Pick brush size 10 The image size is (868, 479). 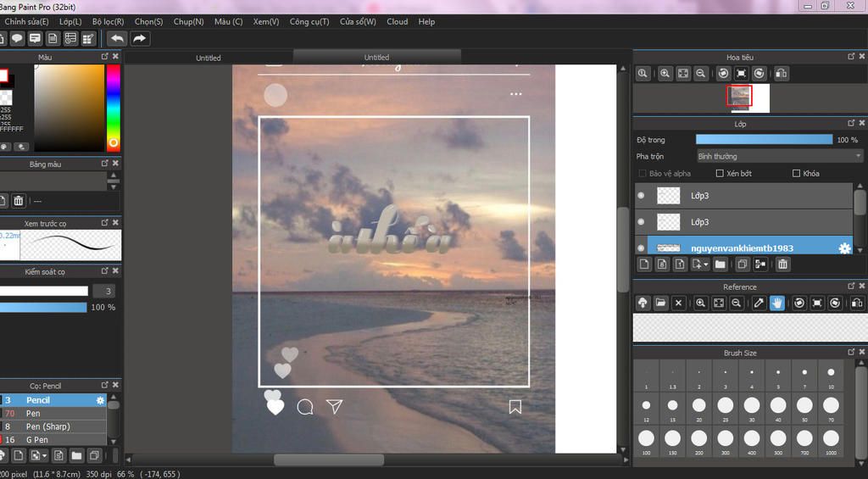[x=831, y=376]
